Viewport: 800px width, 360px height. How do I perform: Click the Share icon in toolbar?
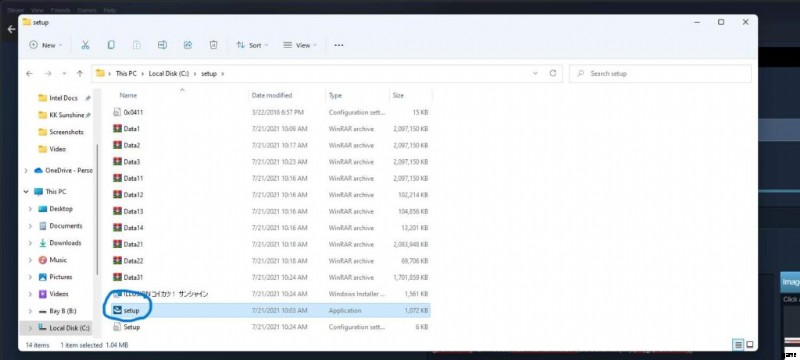[188, 45]
